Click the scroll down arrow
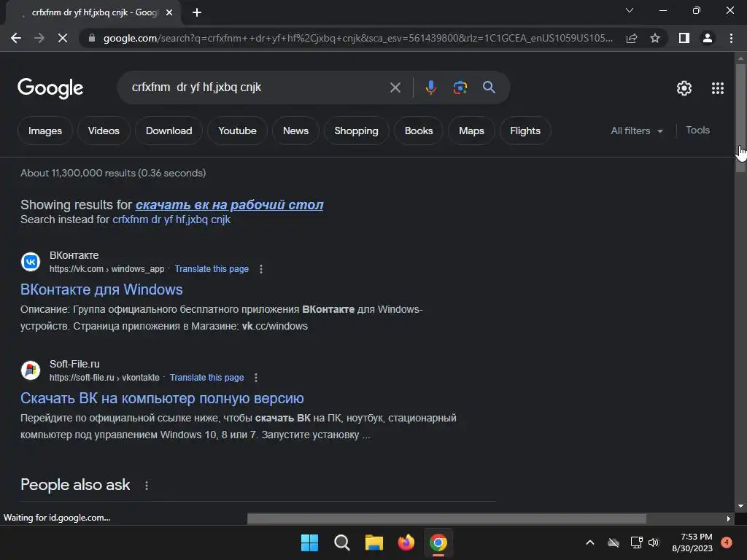Viewport: 747px width, 560px height. pyautogui.click(x=740, y=506)
